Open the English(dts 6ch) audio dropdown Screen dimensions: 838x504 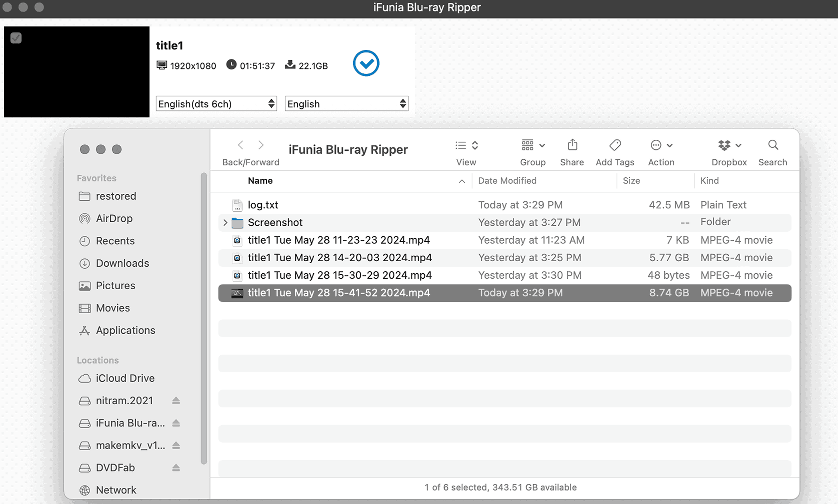[216, 104]
